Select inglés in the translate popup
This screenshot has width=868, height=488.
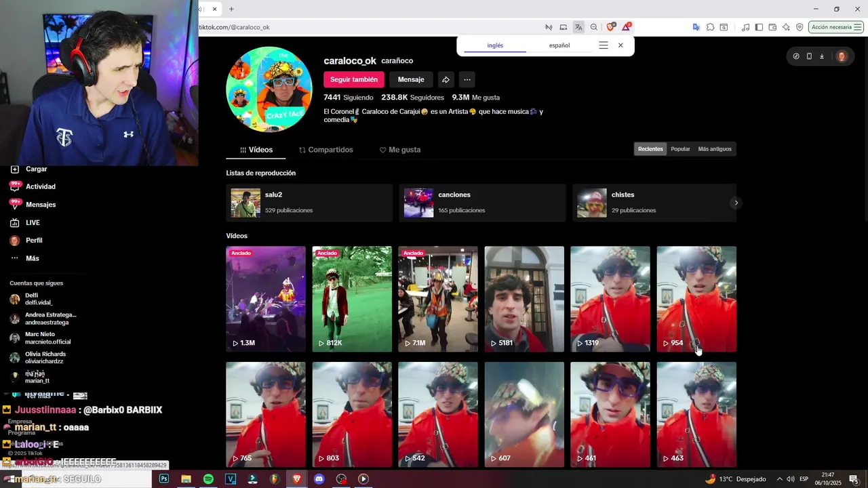pyautogui.click(x=495, y=45)
